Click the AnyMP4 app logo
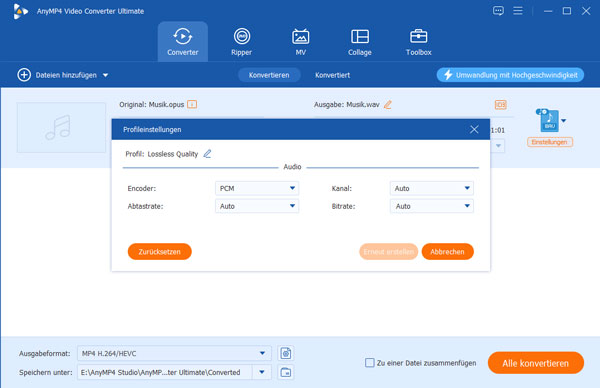 (20, 11)
